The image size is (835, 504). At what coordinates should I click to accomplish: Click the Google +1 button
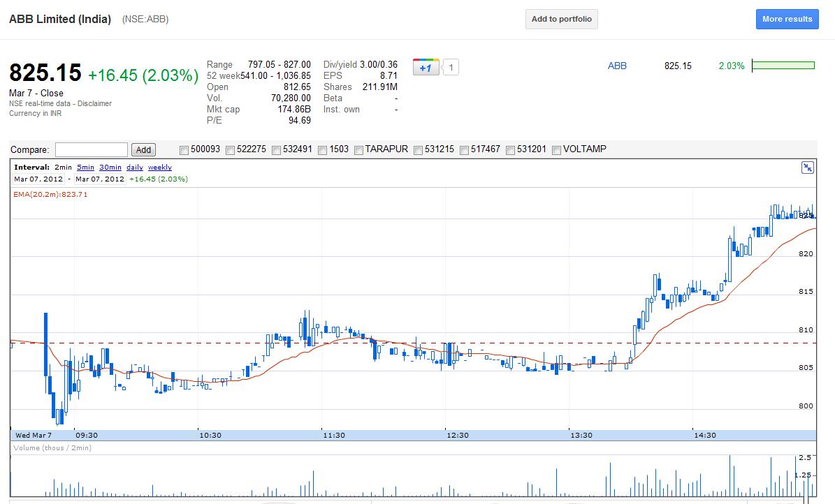(x=426, y=67)
